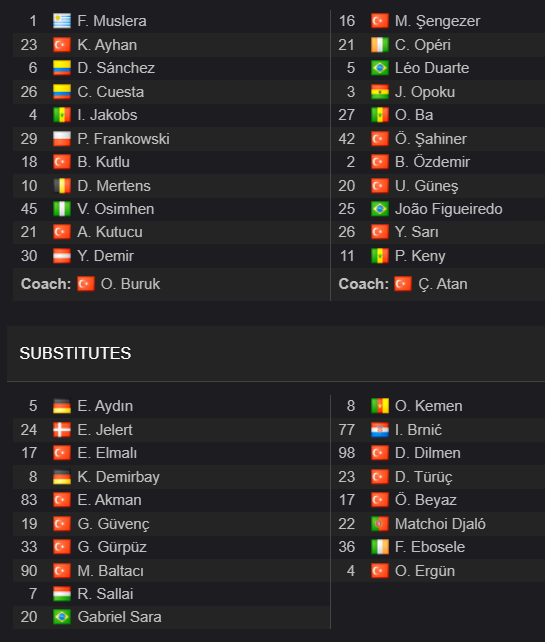The height and width of the screenshot is (642, 545).
Task: Click the Portugal flag beside Matchoi Djaló
Action: click(380, 524)
